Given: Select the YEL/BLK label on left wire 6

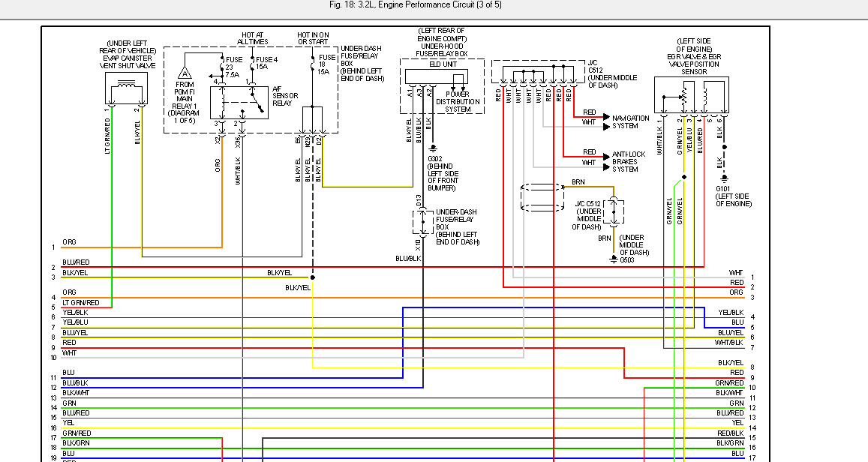Looking at the screenshot, I should pos(75,313).
